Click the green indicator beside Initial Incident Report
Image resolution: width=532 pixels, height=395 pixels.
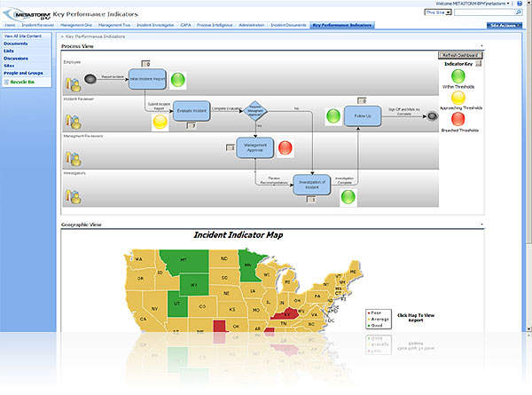(x=178, y=80)
